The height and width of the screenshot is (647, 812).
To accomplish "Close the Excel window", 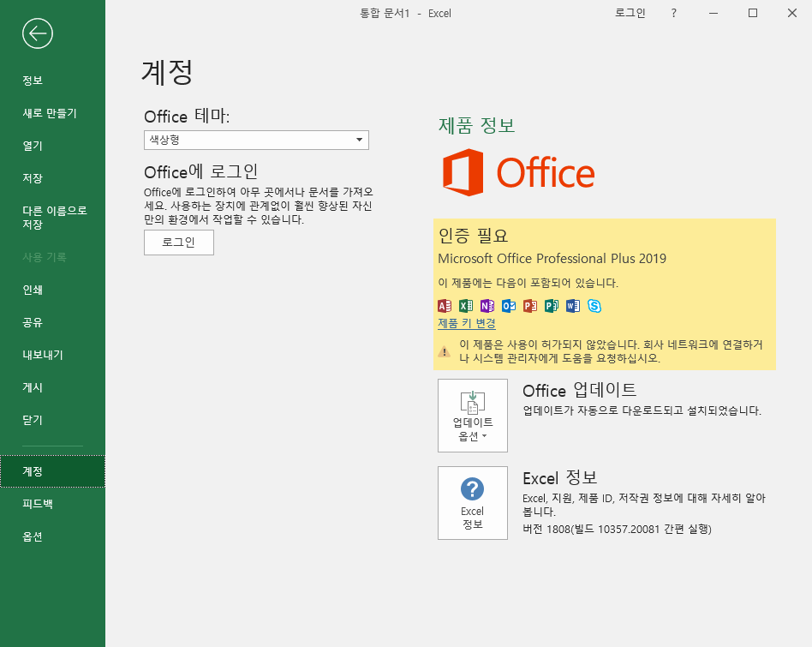I will tap(792, 14).
